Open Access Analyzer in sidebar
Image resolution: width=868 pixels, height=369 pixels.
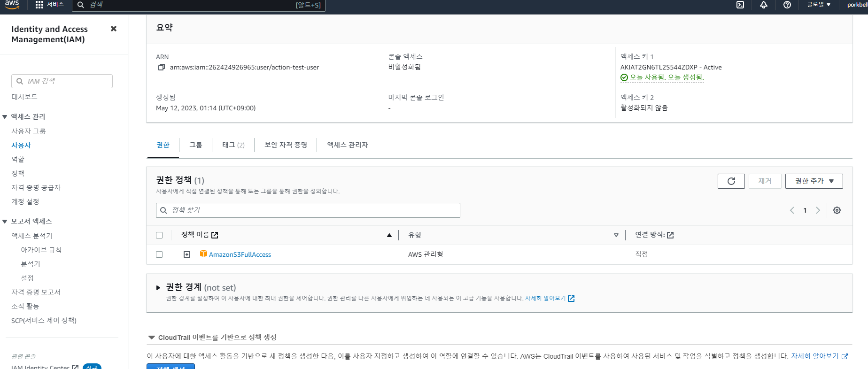click(32, 236)
